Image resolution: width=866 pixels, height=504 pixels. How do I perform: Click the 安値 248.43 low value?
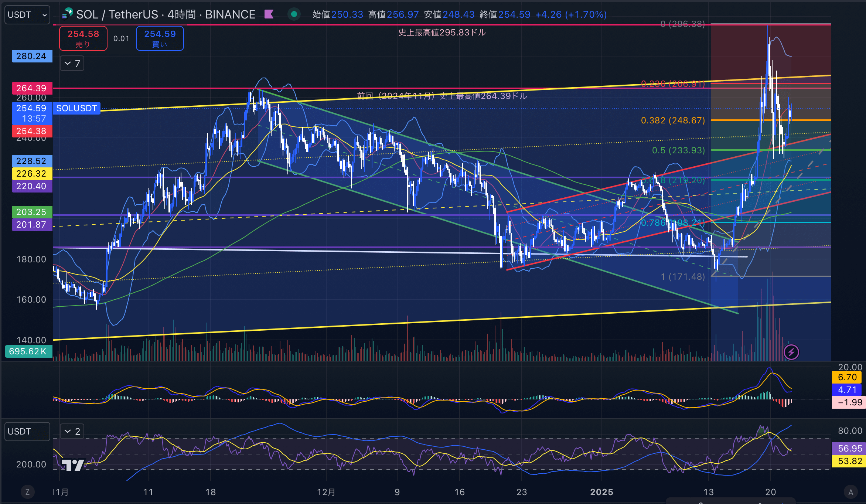449,14
